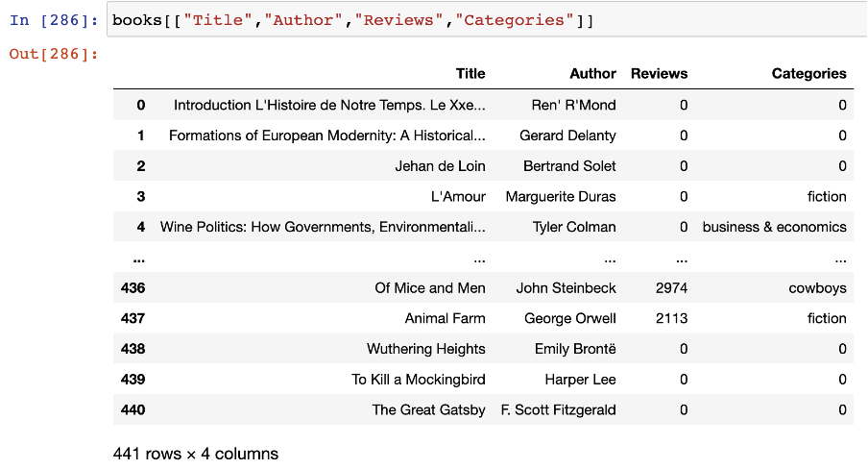The width and height of the screenshot is (868, 469).
Task: Select row index 436 cell
Action: [x=133, y=287]
